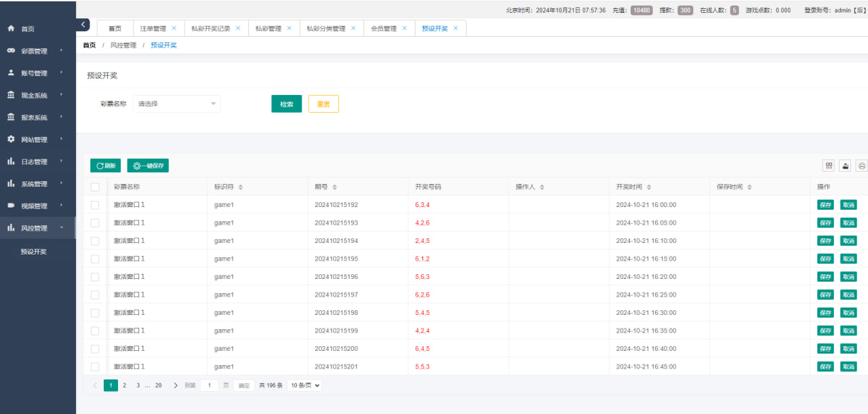Collapse the sidebar with the arrow icon
This screenshot has height=414, width=868.
83,24
